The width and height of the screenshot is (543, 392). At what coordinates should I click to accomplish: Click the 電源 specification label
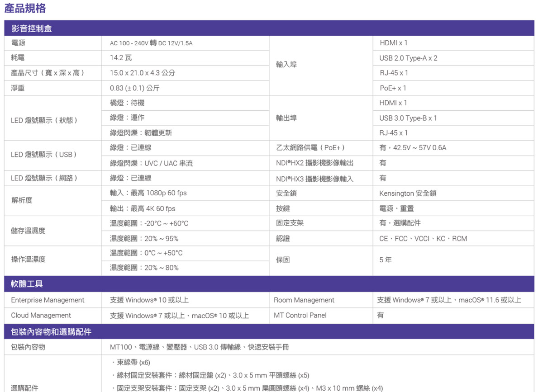click(16, 43)
